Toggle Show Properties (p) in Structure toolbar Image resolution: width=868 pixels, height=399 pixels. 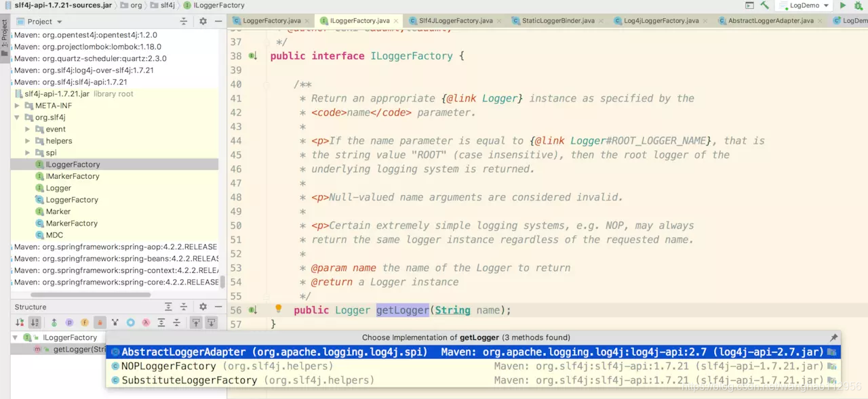(x=69, y=322)
